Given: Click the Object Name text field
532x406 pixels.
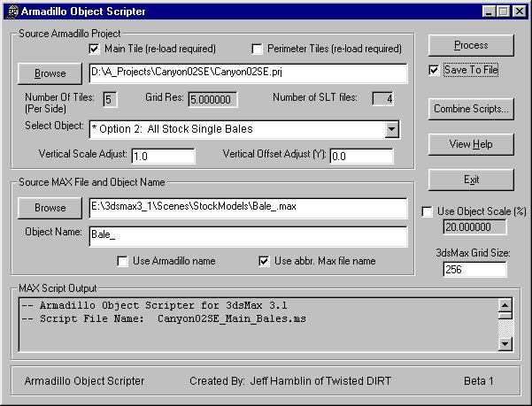Looking at the screenshot, I should 248,236.
